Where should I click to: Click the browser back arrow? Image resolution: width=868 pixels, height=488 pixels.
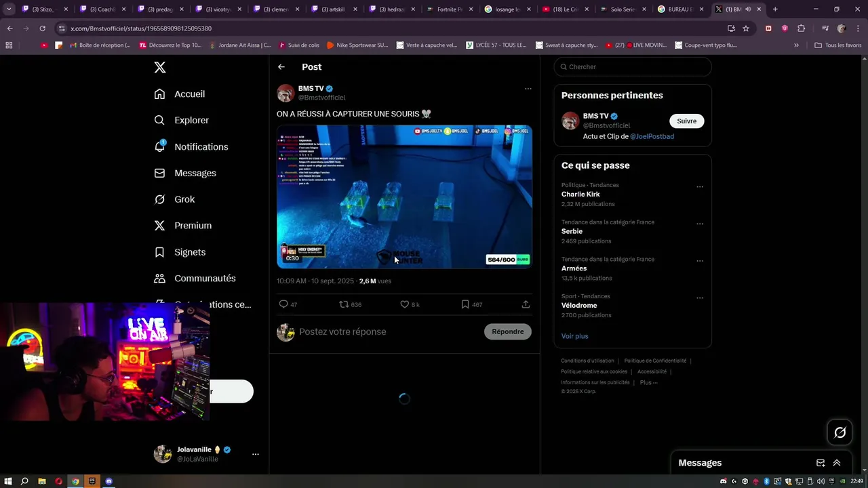click(9, 28)
